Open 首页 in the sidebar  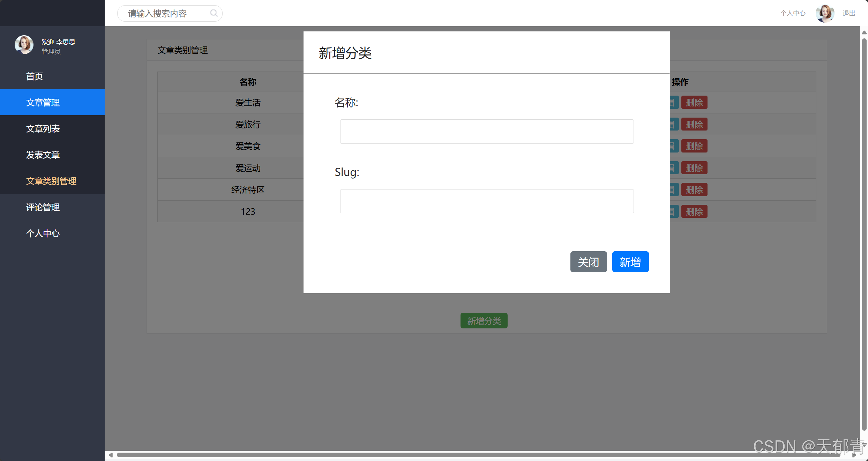(35, 76)
